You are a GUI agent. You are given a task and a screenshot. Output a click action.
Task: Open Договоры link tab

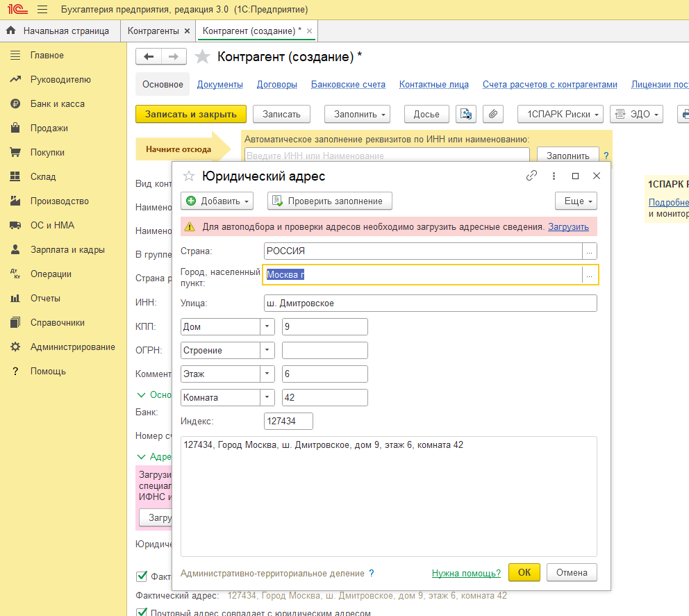coord(277,84)
